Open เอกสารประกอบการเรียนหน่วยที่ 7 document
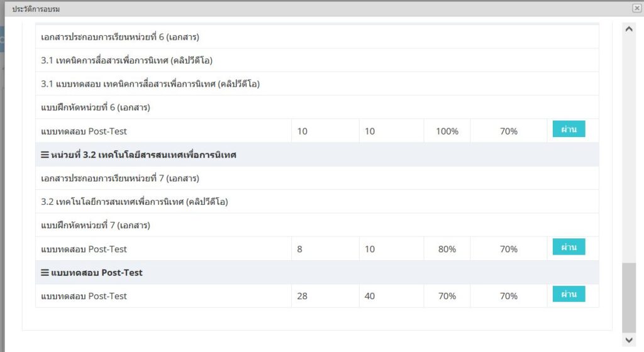644x352 pixels. (120, 179)
